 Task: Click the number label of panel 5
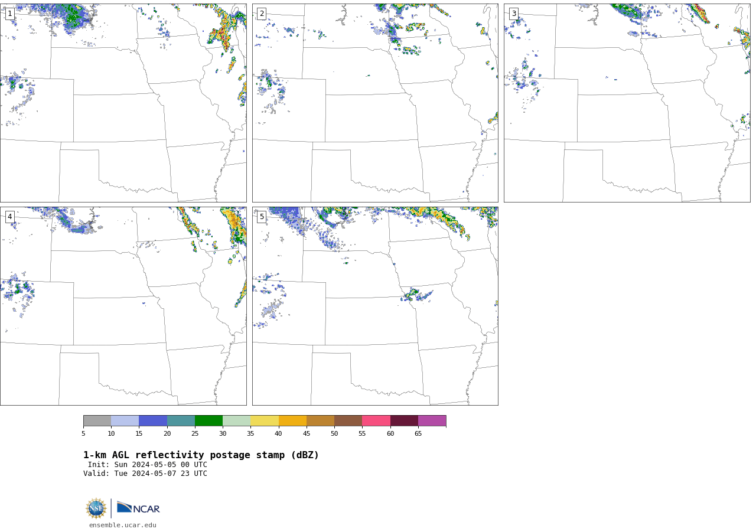click(262, 217)
